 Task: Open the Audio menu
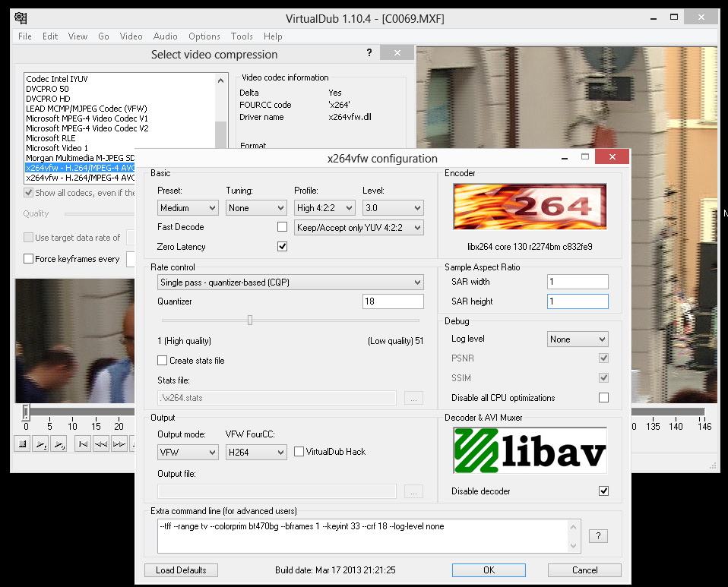click(166, 36)
